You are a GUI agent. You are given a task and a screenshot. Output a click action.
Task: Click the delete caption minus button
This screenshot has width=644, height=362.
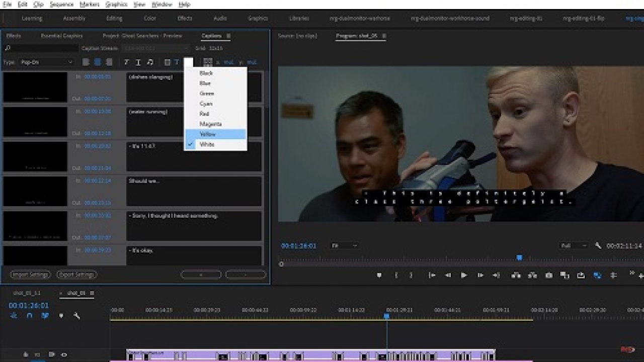pos(246,275)
